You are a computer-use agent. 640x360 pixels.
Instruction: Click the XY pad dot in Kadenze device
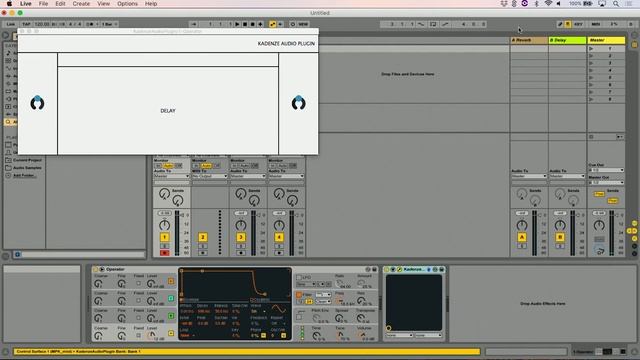point(389,328)
